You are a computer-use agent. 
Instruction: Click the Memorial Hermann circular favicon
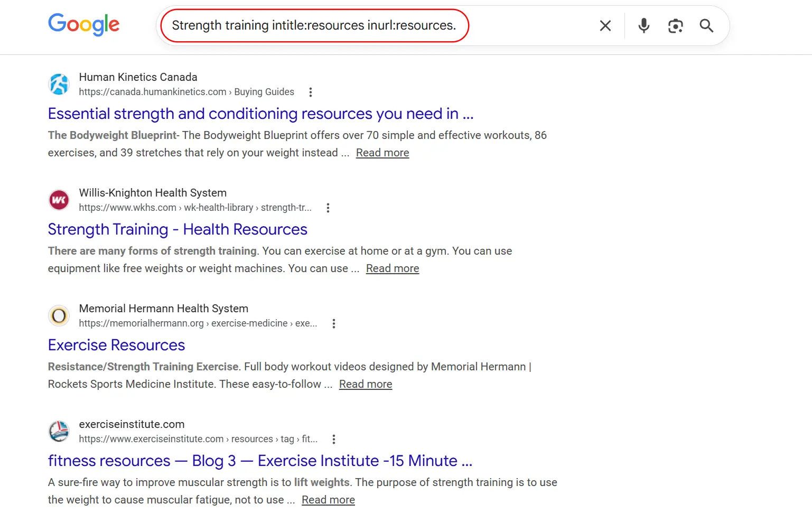pyautogui.click(x=59, y=315)
